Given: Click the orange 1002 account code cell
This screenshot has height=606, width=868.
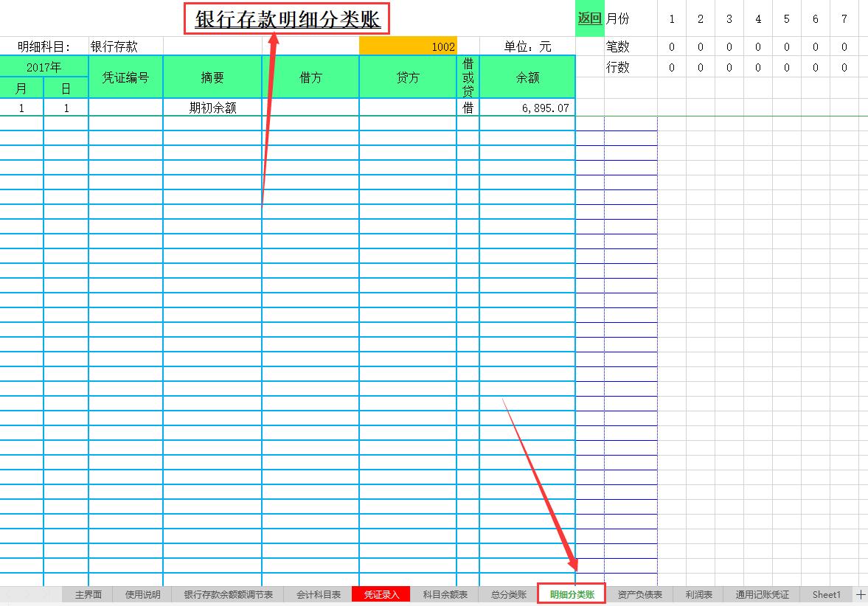Looking at the screenshot, I should click(x=408, y=46).
